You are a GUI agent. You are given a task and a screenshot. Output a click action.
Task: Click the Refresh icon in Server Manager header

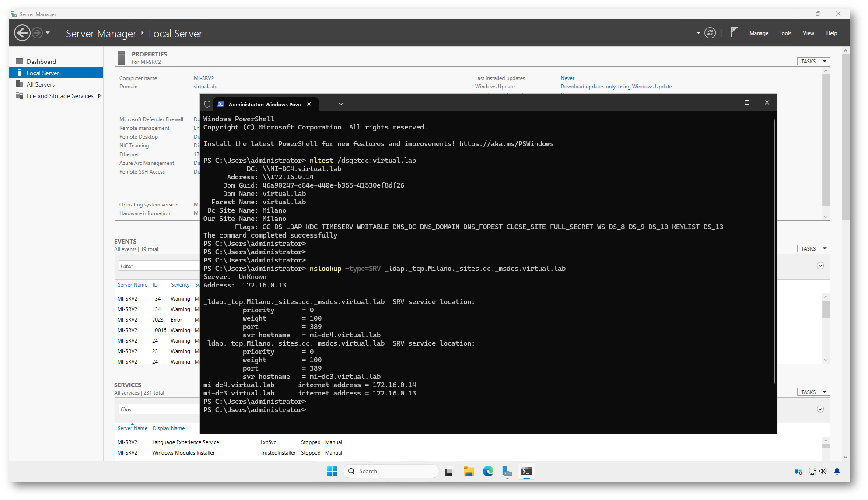click(710, 33)
